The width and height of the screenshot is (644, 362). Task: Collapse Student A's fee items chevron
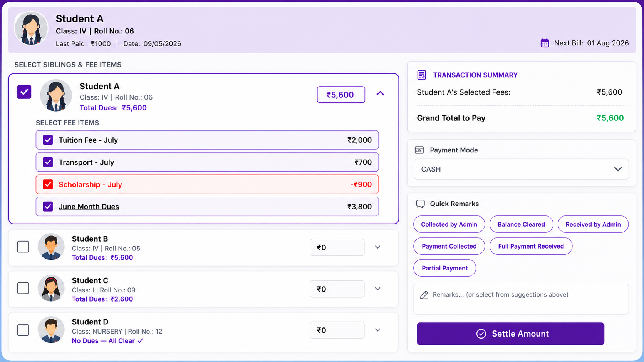(x=380, y=93)
